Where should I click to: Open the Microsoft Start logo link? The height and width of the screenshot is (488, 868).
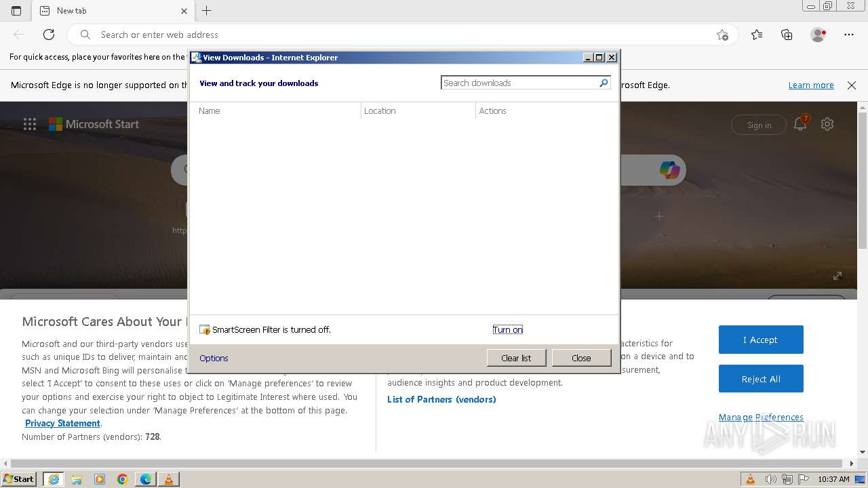tap(94, 124)
